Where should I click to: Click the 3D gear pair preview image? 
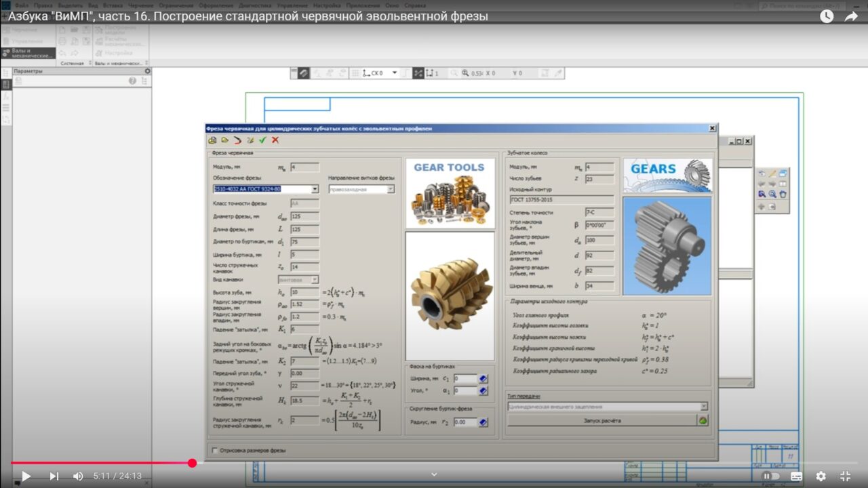point(667,246)
